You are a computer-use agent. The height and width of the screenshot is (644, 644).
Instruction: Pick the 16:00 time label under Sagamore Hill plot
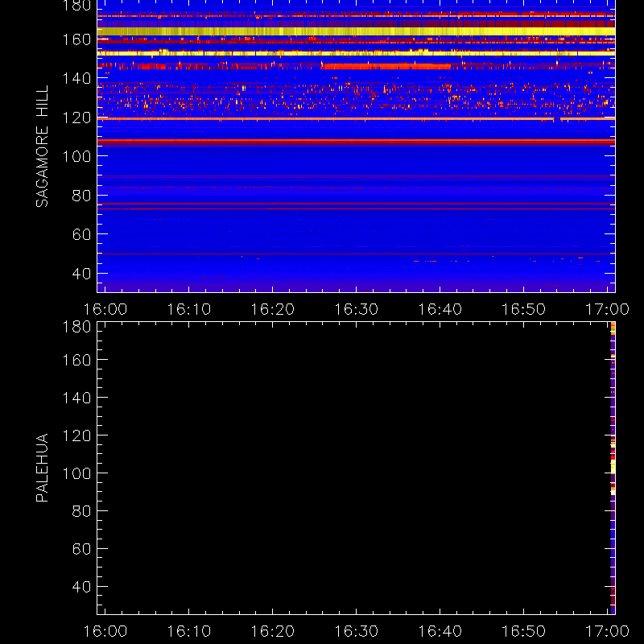(x=105, y=309)
